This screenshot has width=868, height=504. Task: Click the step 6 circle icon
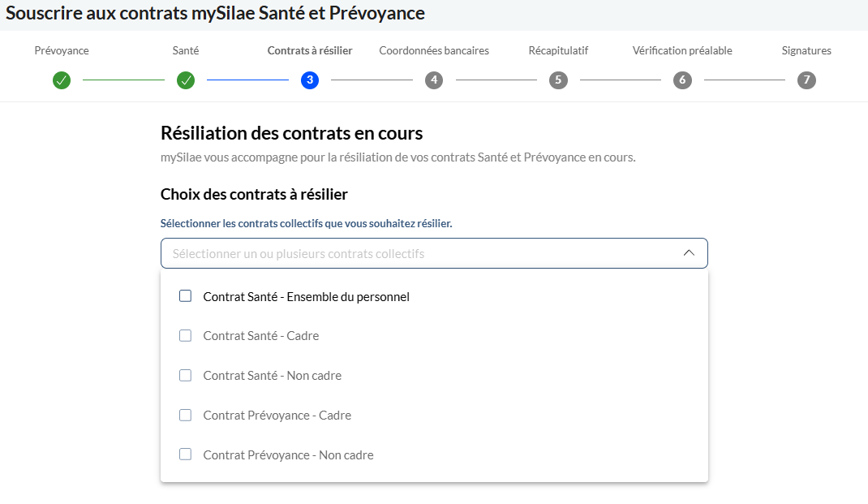coord(682,80)
